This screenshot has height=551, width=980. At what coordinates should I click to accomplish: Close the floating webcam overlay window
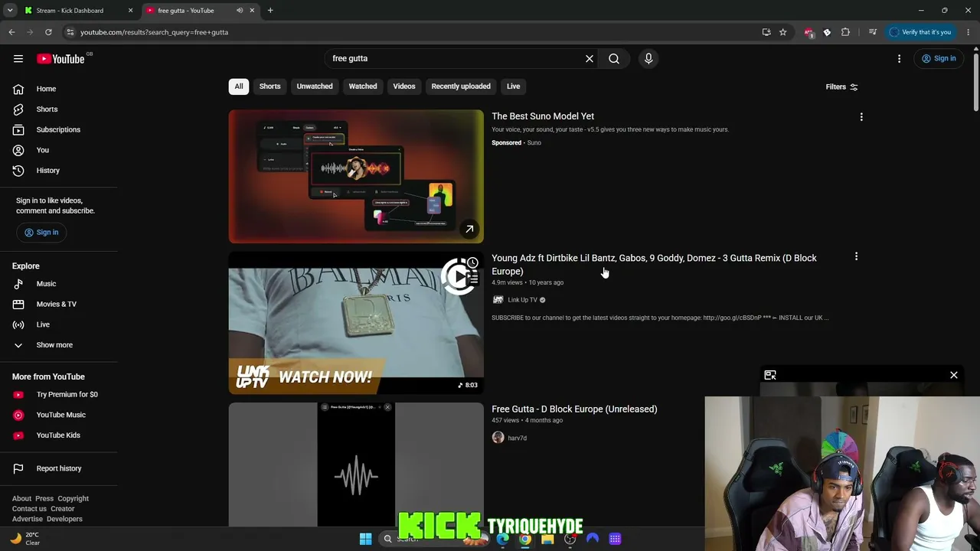click(954, 375)
